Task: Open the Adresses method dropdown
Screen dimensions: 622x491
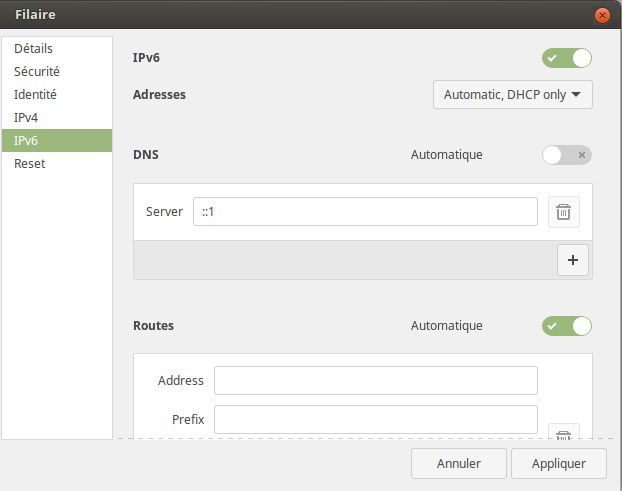Action: [513, 95]
